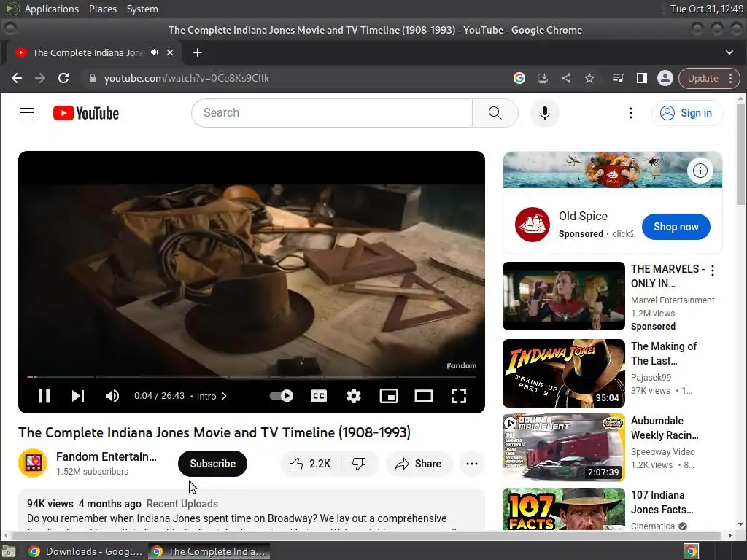Open Auburndale Weekly Racing video thumbnail

coord(564,447)
